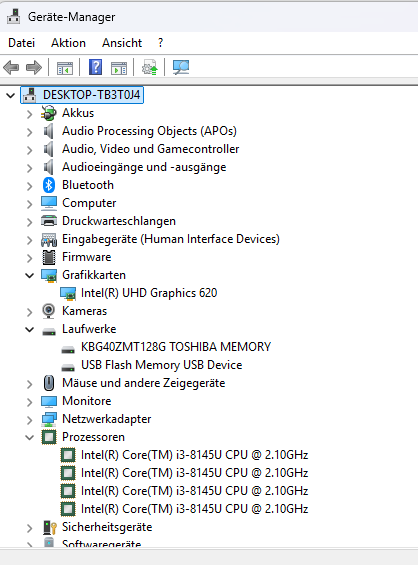The width and height of the screenshot is (418, 565).
Task: Select Eingabegeräte (Human Interface Devices) label
Action: point(171,239)
